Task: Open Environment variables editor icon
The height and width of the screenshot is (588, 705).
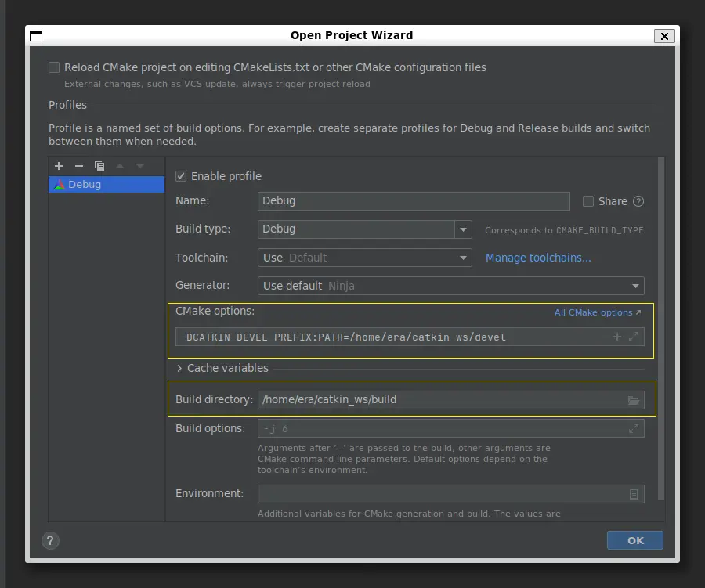Action: point(634,494)
